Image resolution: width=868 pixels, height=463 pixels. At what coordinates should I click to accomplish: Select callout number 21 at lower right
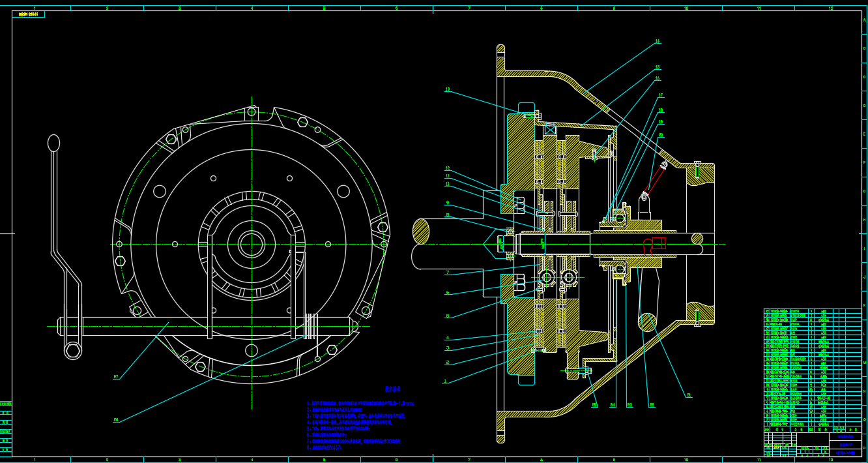tap(688, 395)
